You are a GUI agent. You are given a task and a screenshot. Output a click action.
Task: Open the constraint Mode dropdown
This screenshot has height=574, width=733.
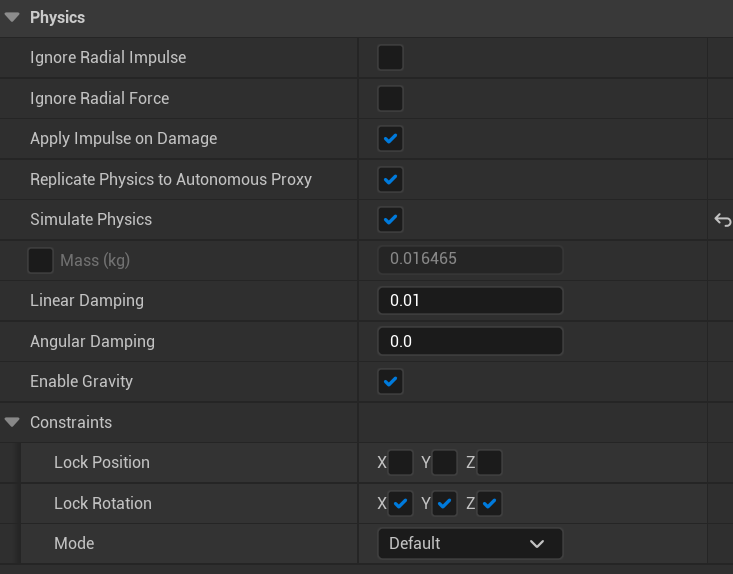click(470, 543)
